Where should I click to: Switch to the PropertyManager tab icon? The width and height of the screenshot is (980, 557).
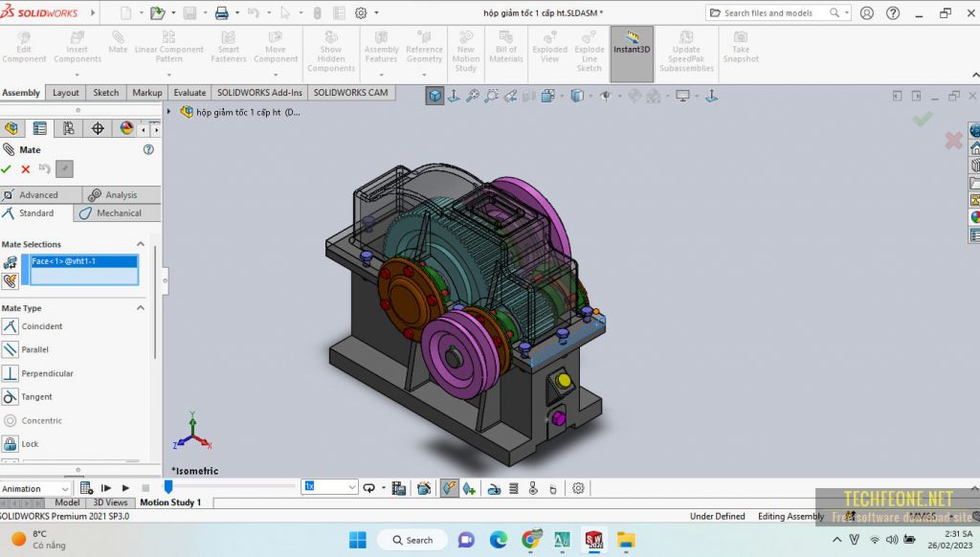pos(40,129)
